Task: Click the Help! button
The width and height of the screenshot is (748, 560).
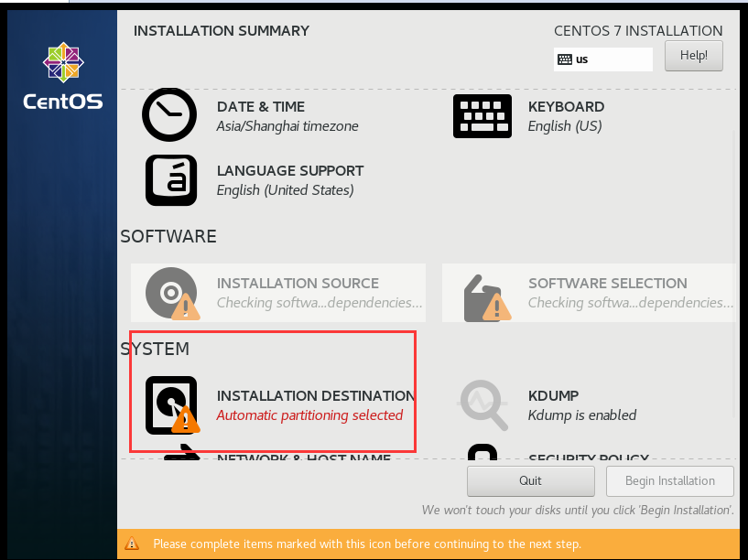Action: click(694, 56)
